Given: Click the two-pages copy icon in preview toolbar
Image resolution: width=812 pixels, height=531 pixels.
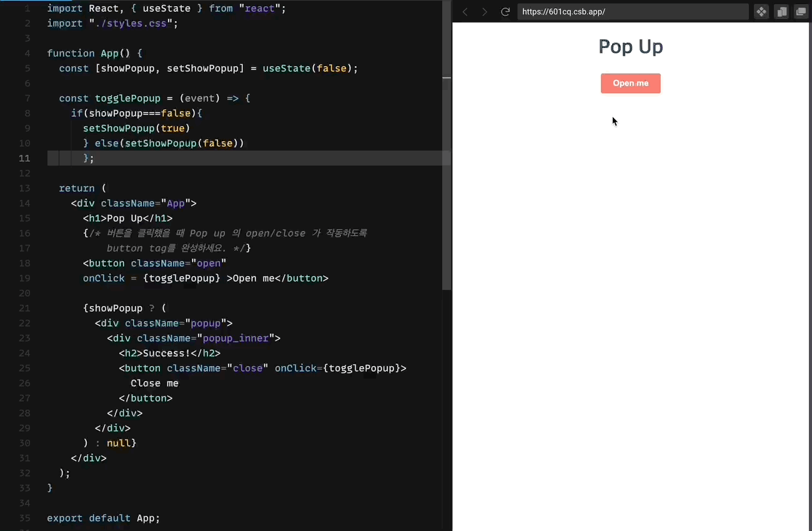Looking at the screenshot, I should point(781,12).
